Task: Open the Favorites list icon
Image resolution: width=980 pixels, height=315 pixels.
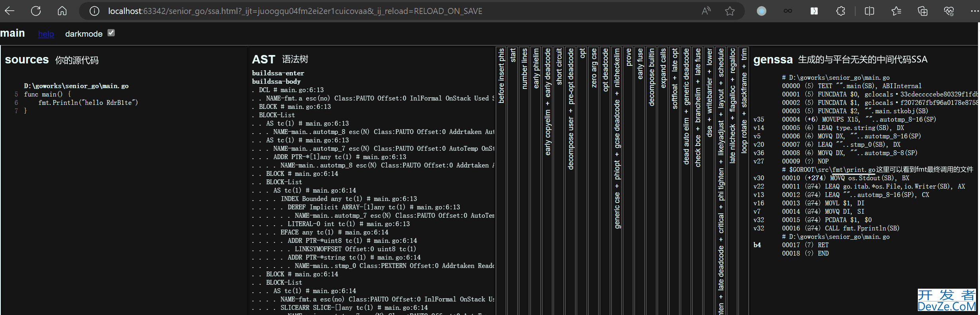Action: pos(896,11)
